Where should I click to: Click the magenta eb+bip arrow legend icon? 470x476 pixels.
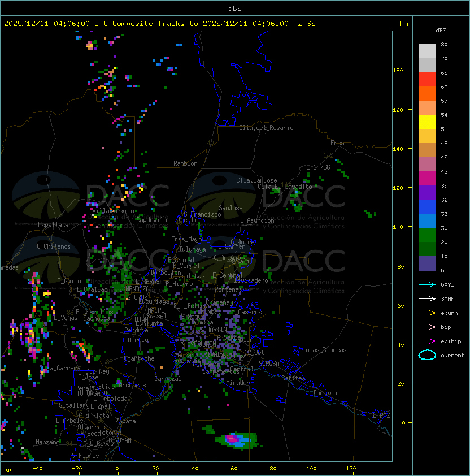(x=427, y=341)
